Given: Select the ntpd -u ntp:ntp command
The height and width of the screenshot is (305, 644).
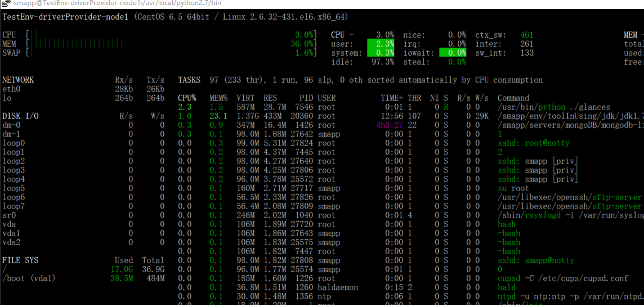Looking at the screenshot, I should point(570,297).
